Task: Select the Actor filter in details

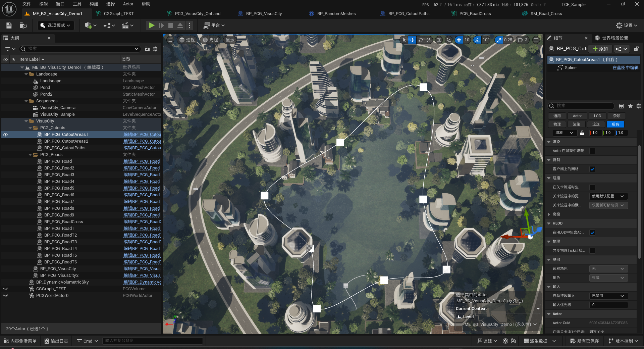Action: 577,116
